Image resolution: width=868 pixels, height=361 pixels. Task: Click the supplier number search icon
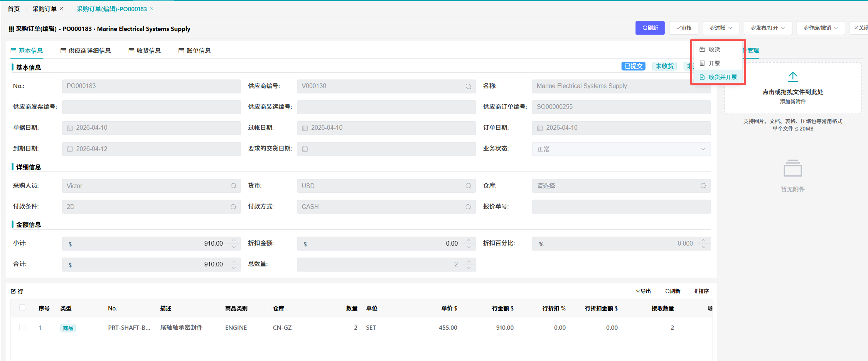[x=468, y=86]
